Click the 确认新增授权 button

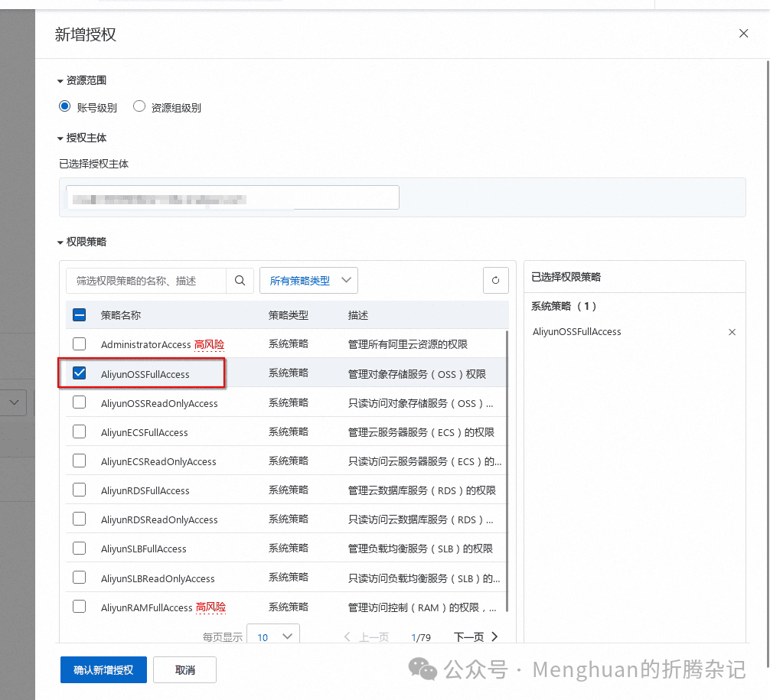(x=103, y=669)
